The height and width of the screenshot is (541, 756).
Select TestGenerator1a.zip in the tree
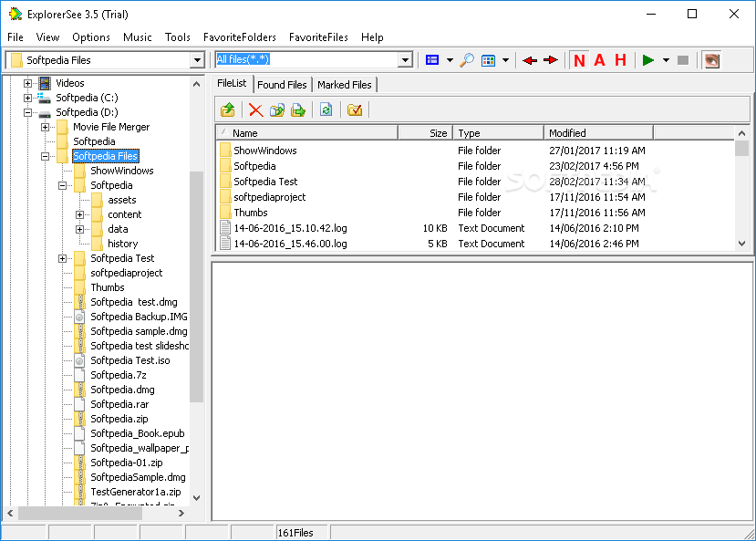(x=136, y=492)
